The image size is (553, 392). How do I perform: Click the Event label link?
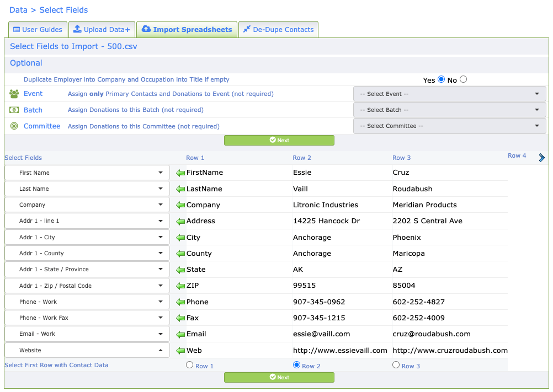(33, 94)
